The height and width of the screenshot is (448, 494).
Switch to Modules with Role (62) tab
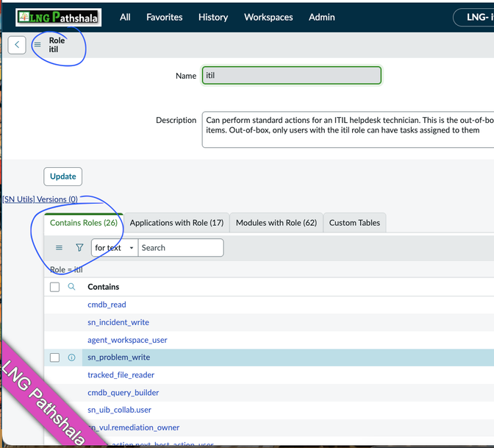(276, 223)
